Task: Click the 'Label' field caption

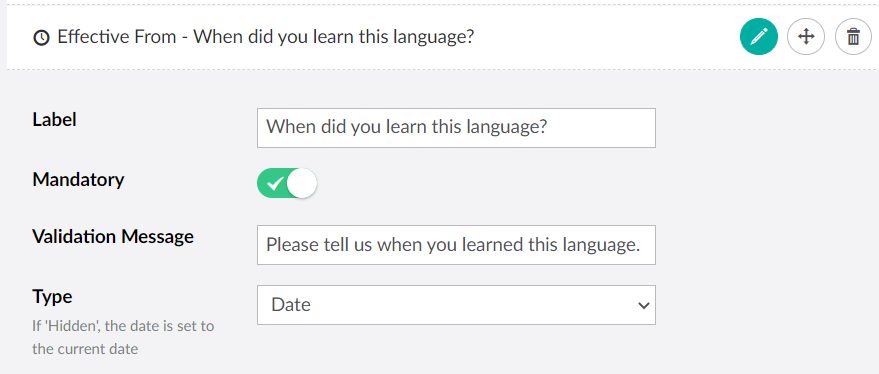Action: (54, 119)
